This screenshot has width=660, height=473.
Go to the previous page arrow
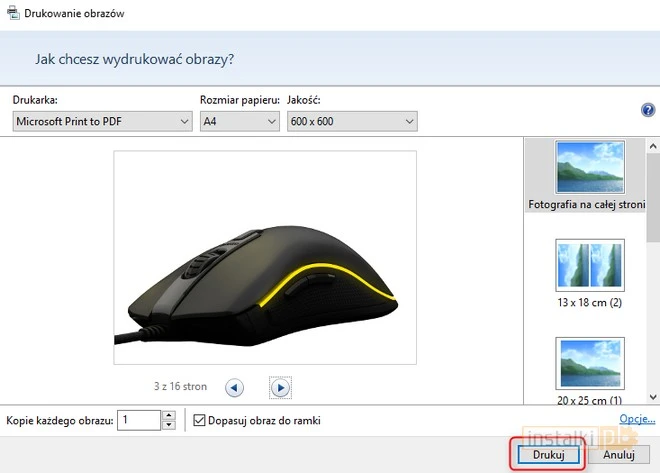point(233,387)
